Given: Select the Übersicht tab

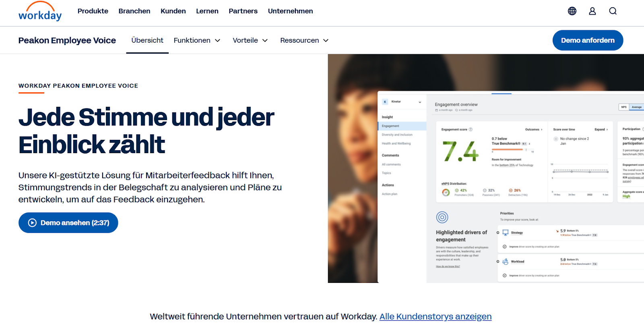Looking at the screenshot, I should pos(147,40).
